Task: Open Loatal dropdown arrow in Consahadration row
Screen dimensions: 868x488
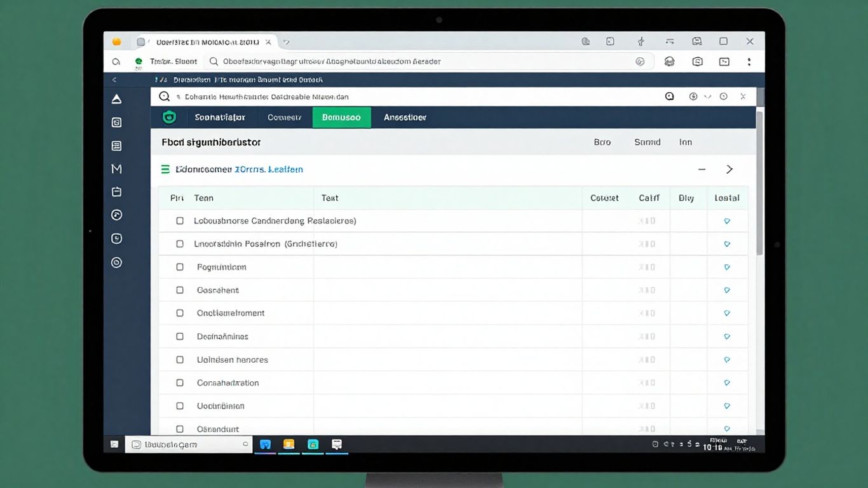Action: 727,383
